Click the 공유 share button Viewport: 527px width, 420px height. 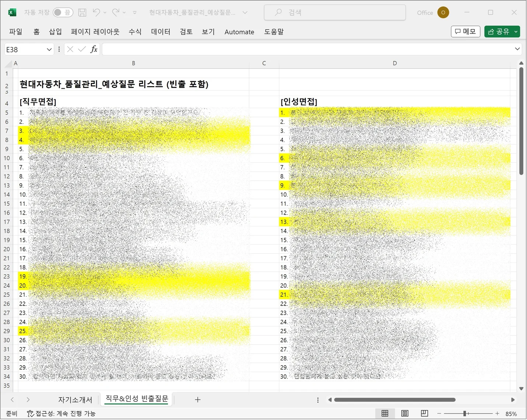point(498,32)
